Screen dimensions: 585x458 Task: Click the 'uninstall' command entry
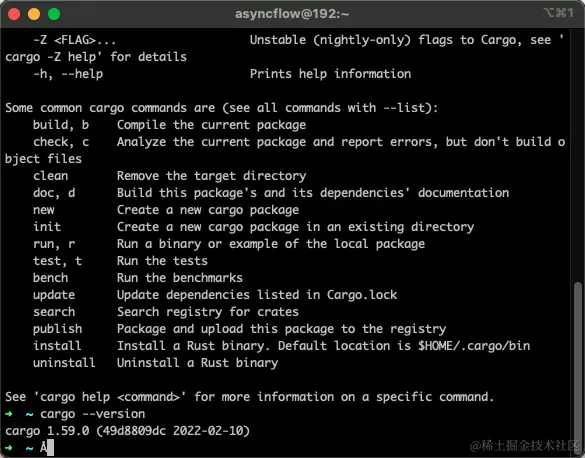pyautogui.click(x=64, y=363)
